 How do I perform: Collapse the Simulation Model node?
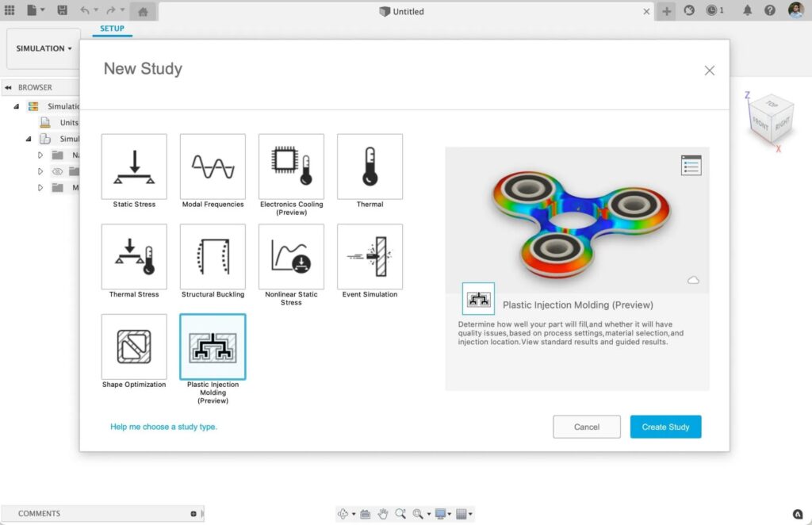29,139
